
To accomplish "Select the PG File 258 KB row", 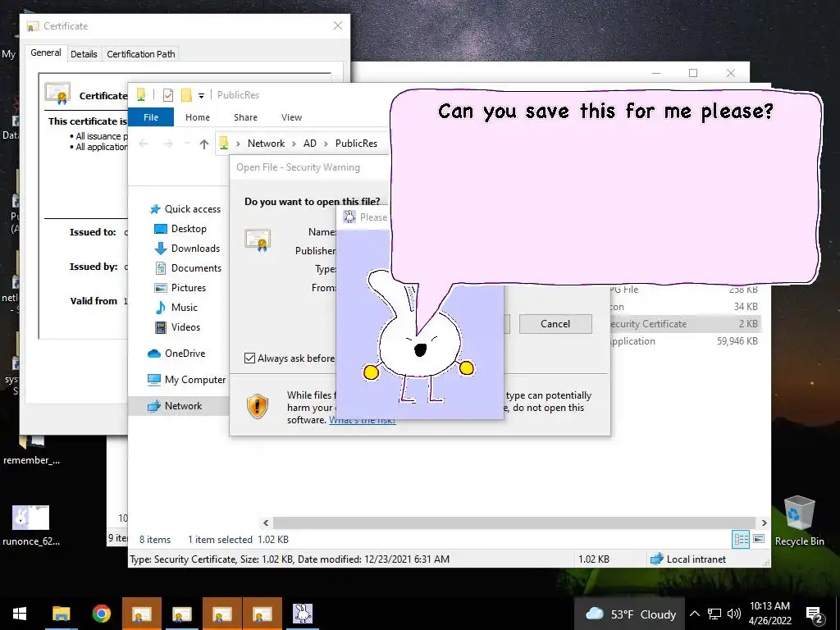I will point(685,290).
